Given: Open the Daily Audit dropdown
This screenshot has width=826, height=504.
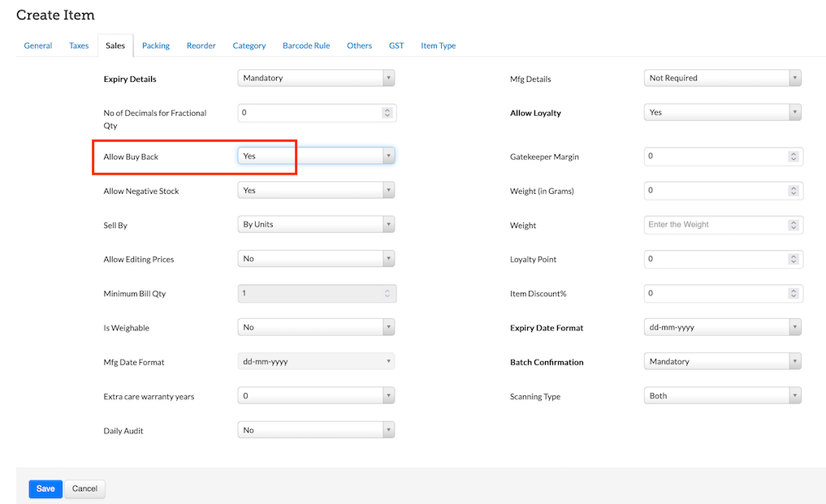Looking at the screenshot, I should (316, 430).
